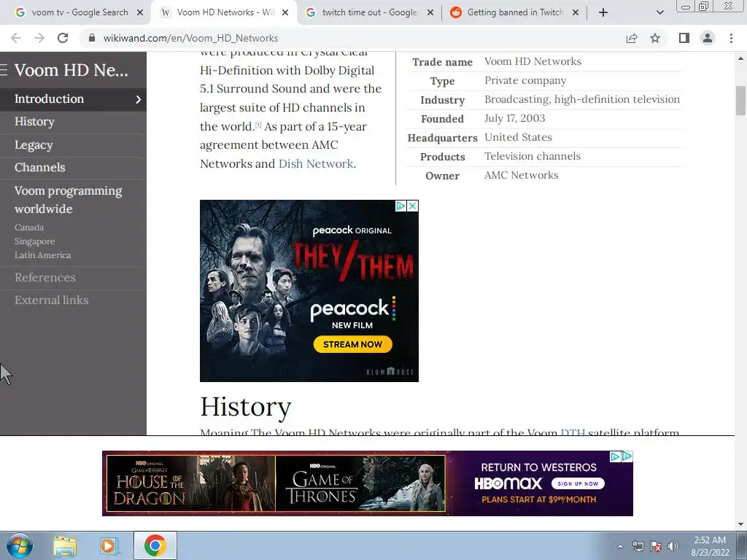This screenshot has width=747, height=560.
Task: Open Chrome's three-dot menu
Action: 731,38
